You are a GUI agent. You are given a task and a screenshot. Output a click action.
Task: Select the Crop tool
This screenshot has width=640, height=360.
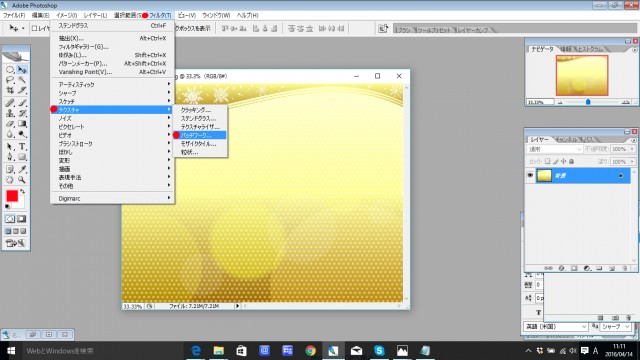pyautogui.click(x=10, y=90)
